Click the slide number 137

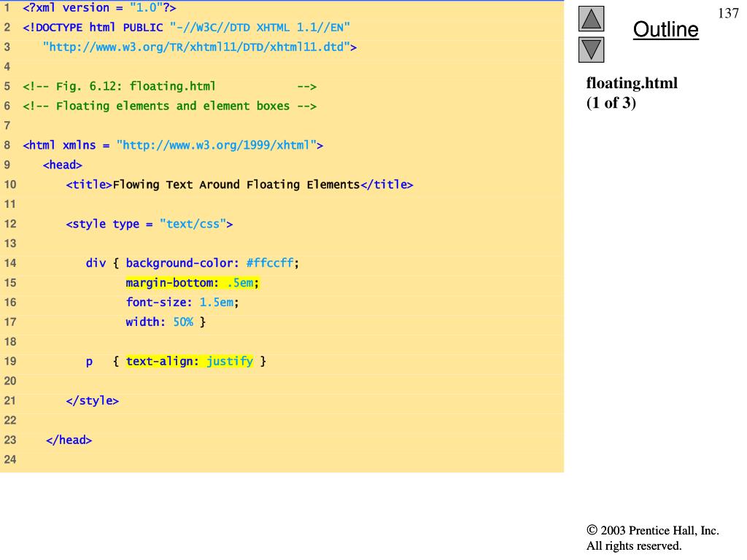pos(728,13)
